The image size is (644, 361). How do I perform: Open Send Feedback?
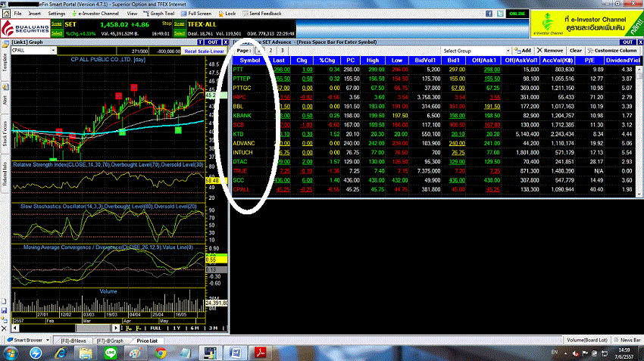click(x=261, y=14)
